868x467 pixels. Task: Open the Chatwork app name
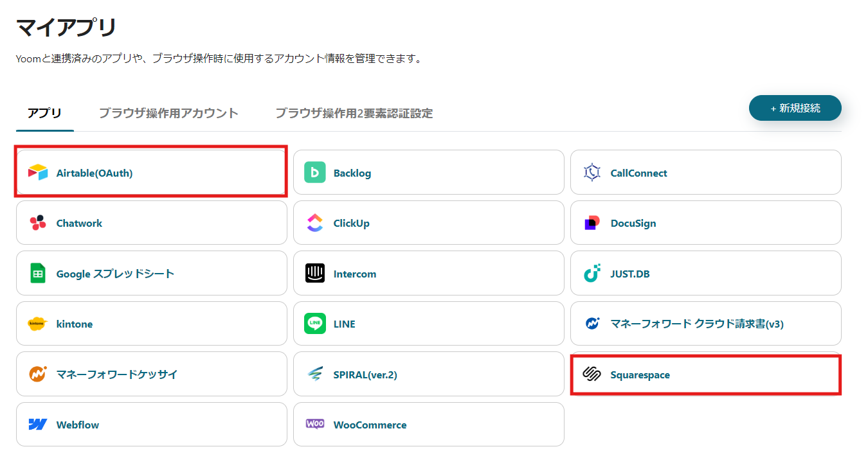(79, 224)
